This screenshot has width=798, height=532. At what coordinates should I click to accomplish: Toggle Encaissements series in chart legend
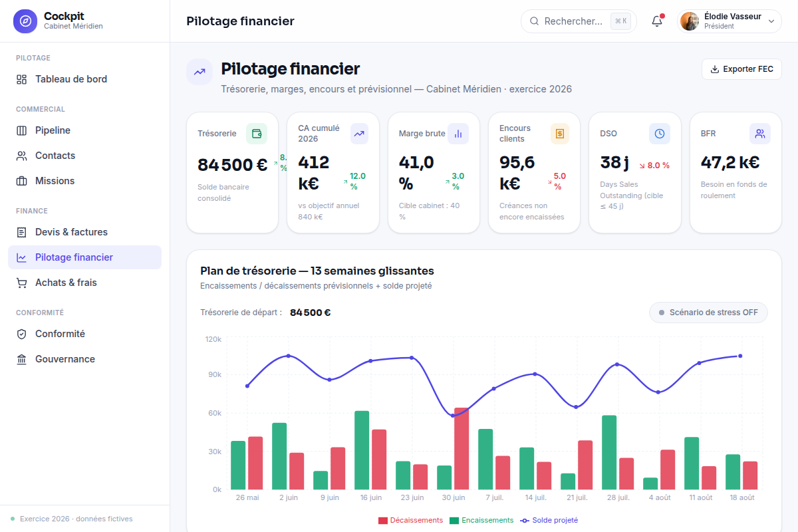(481, 520)
